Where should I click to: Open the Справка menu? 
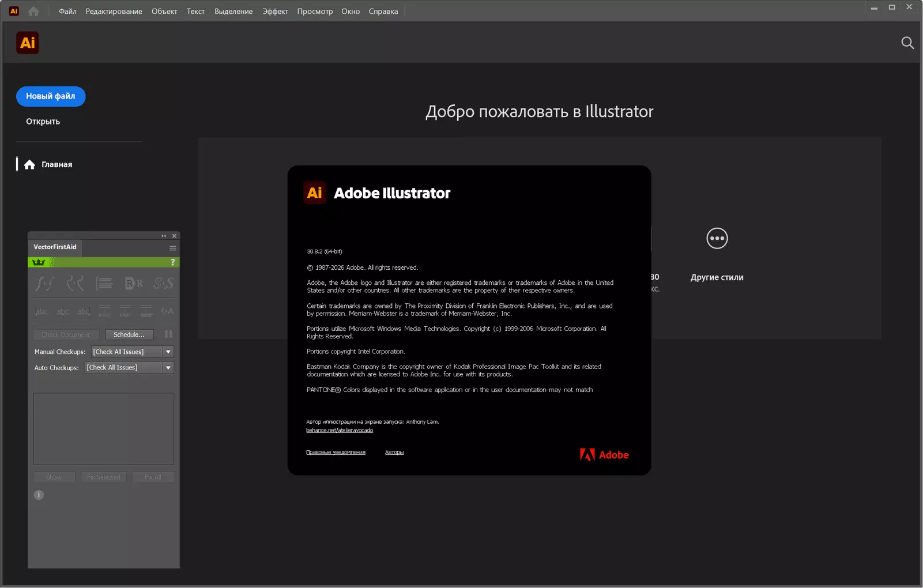(383, 11)
